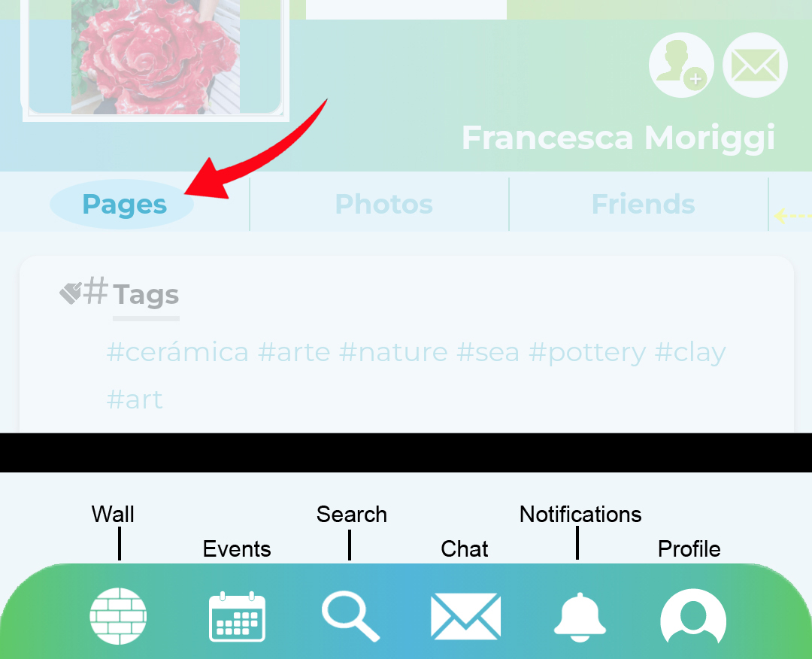Open Notifications bell icon

580,617
